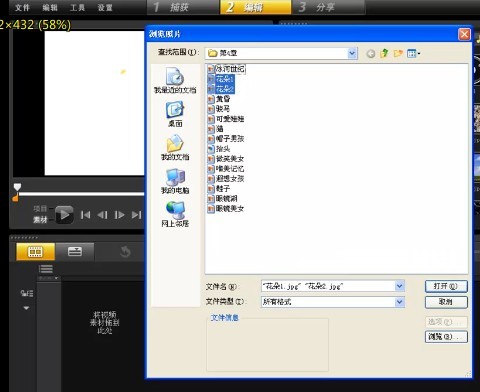Open My Computer (我的电脑) shortcut
Viewport: 480px width, 392px height.
point(175,181)
